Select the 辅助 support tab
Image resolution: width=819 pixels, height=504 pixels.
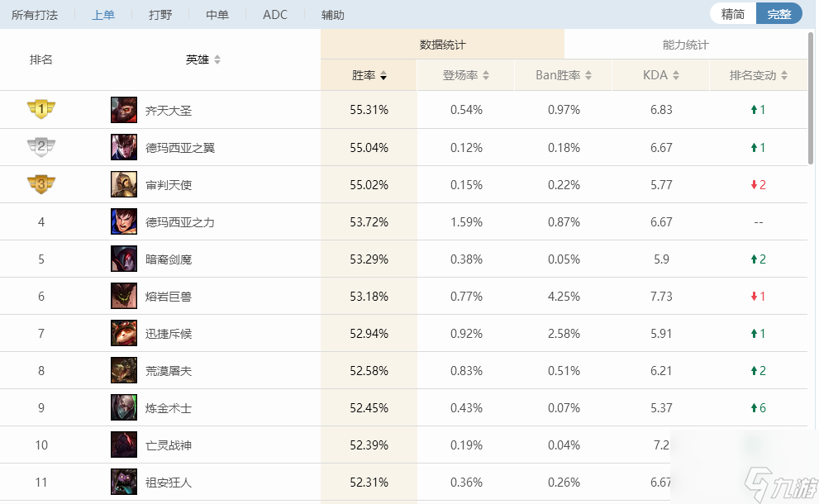click(x=333, y=15)
